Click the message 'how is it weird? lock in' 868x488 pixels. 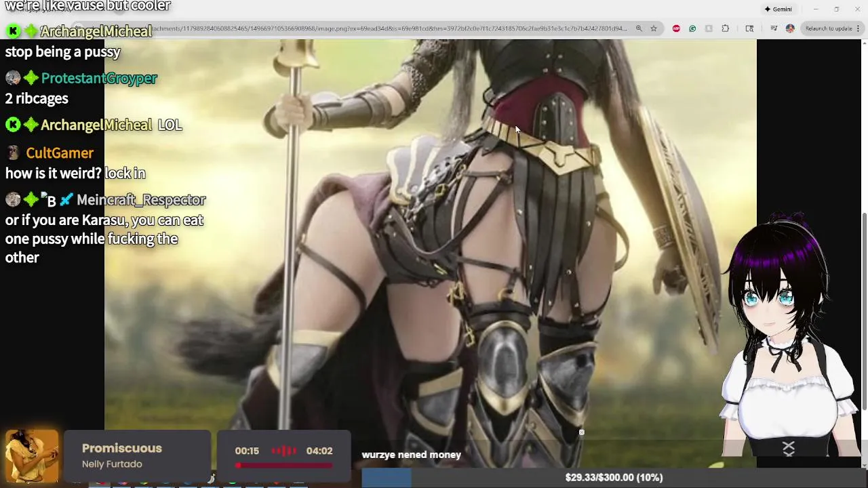75,174
